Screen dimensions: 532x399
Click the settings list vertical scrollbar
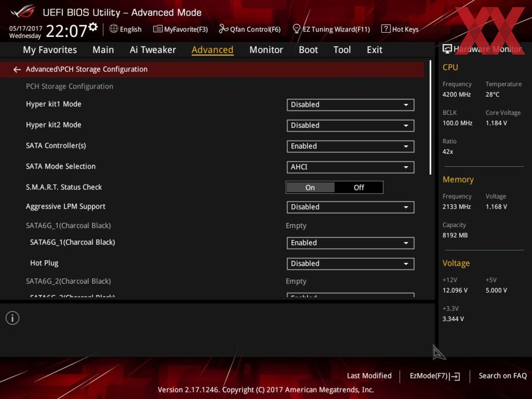430,117
